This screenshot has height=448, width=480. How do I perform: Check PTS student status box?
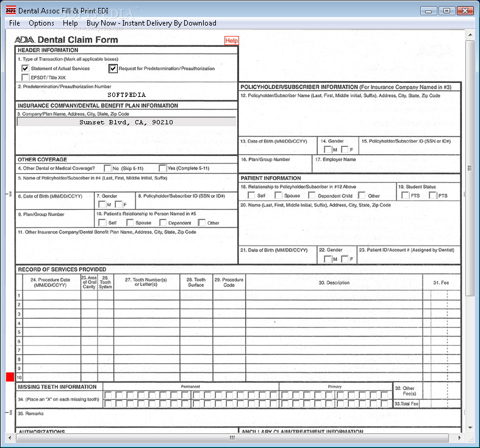click(x=432, y=195)
